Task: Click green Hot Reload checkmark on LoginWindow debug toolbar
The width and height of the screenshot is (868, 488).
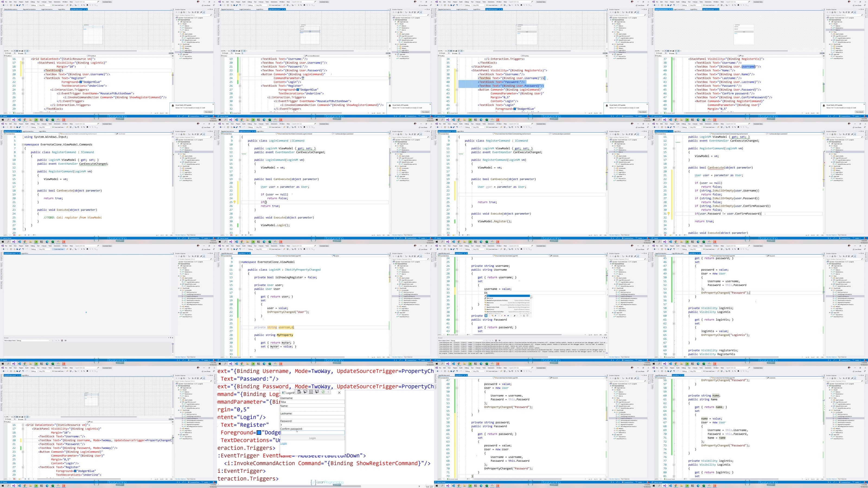Action: point(323,392)
